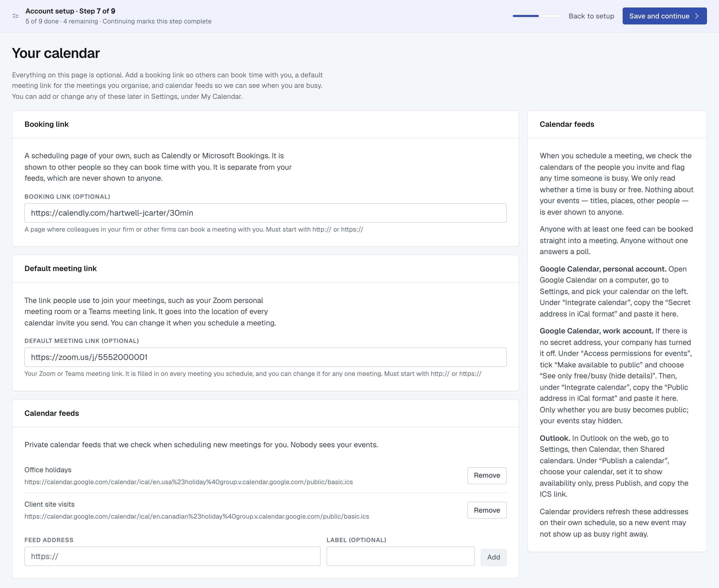
Task: Remove the Client site visits feed
Action: click(487, 510)
